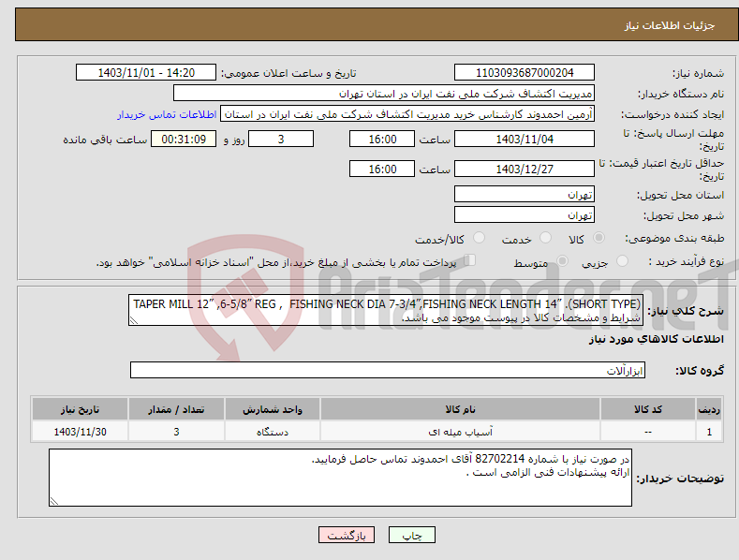The image size is (739, 560).
Task: Toggle the Islamic treasury payment checkbox
Action: 469,260
